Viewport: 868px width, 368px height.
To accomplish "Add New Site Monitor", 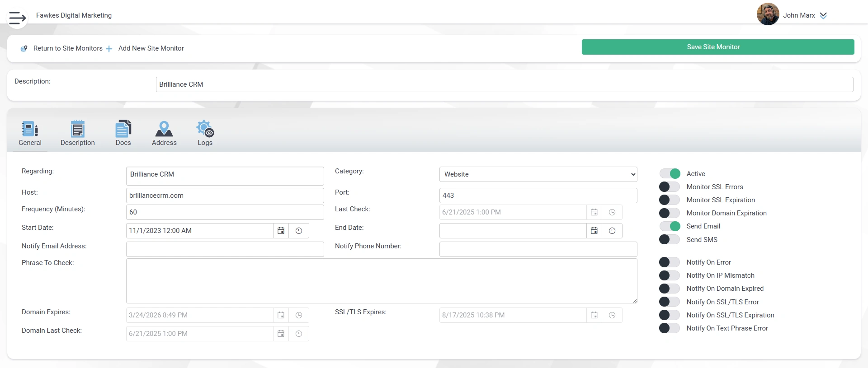I will (x=151, y=48).
